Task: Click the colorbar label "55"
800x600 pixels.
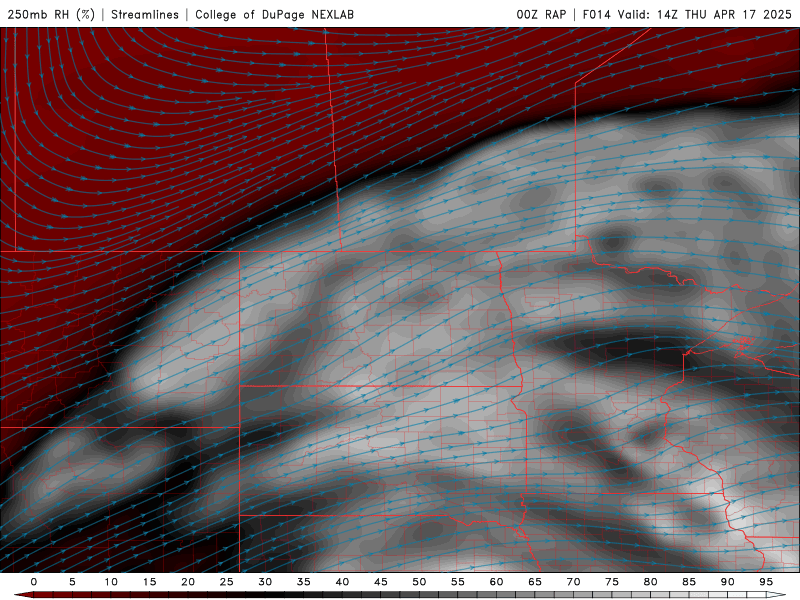Action: (458, 582)
